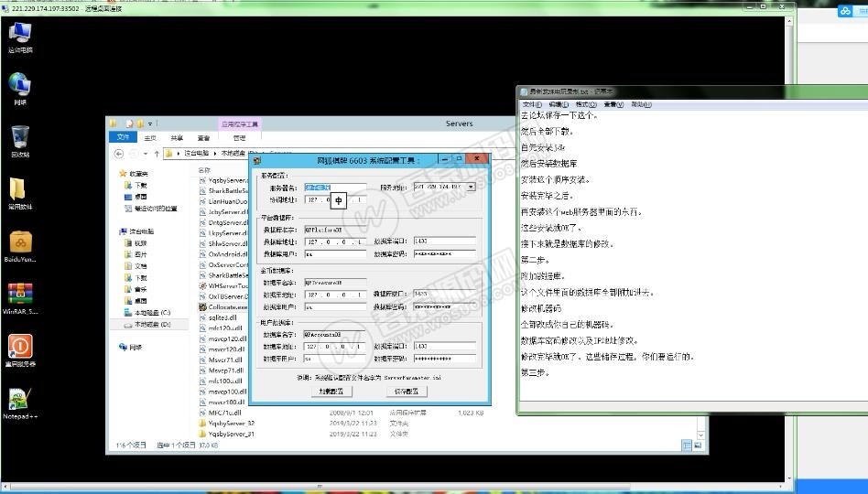Click the 加载配置 button

coord(331,392)
